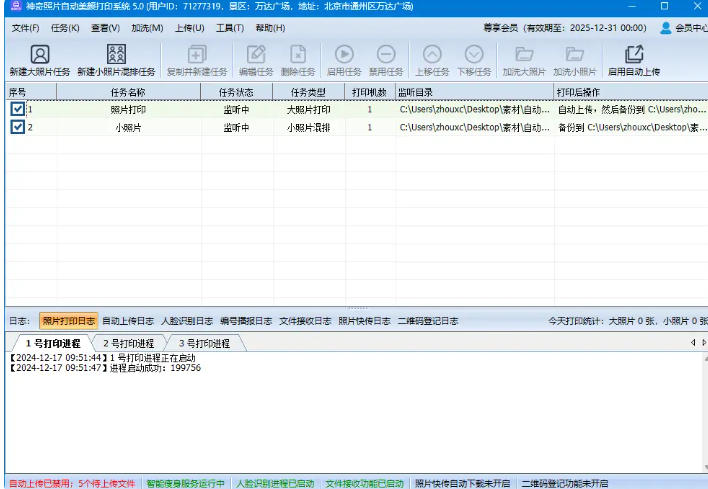Sort by 任务类型 column header

tap(308, 92)
